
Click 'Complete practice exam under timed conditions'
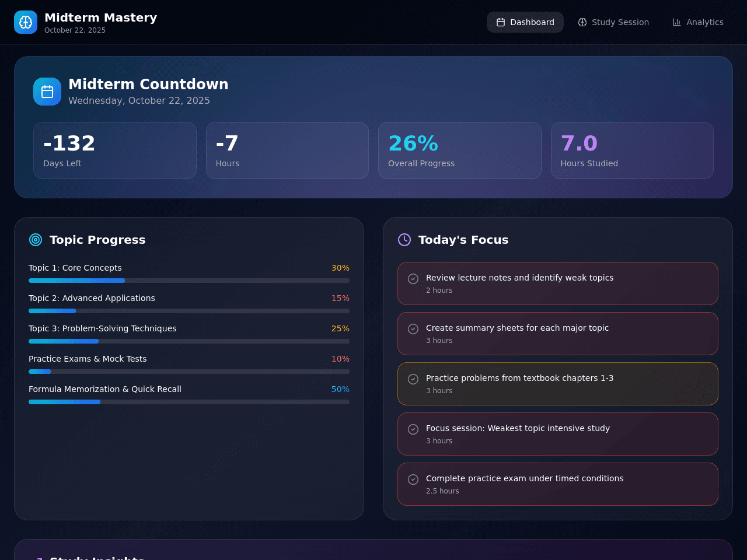(525, 478)
